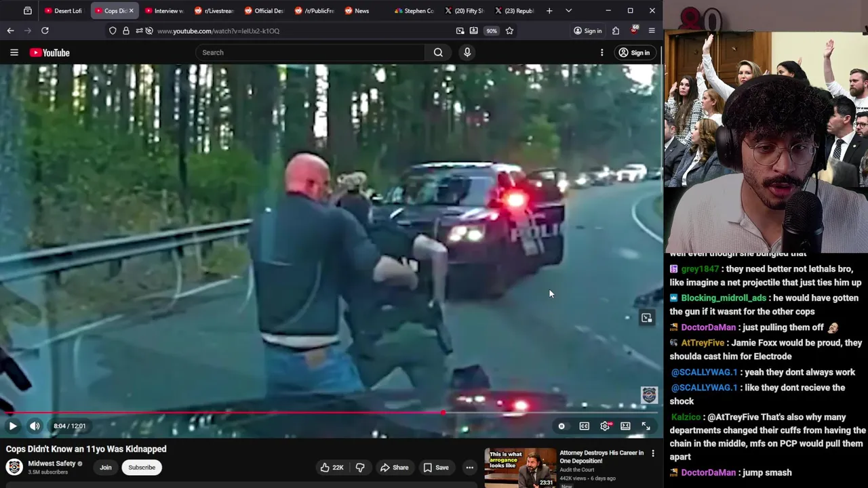Save the video to a playlist
868x488 pixels.
[x=436, y=467]
